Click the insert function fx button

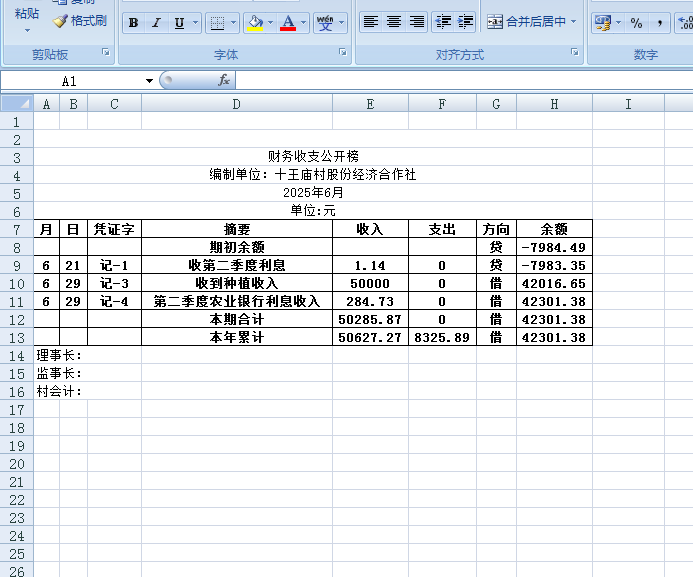pyautogui.click(x=224, y=81)
